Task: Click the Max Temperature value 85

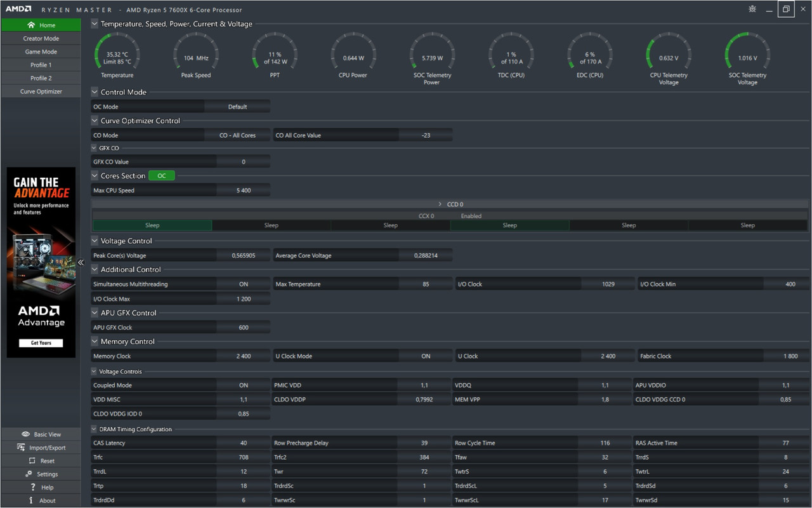Action: click(426, 284)
